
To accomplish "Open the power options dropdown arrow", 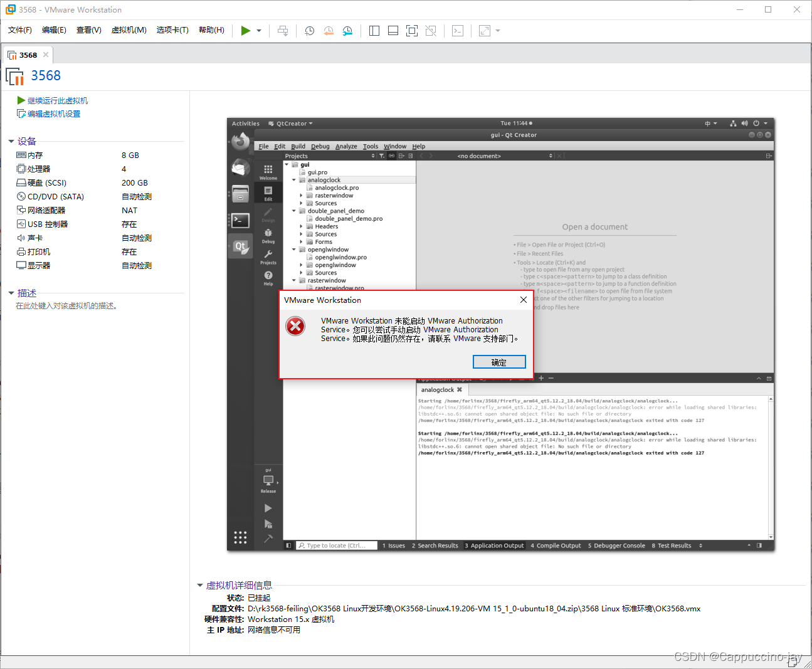I will pos(259,31).
